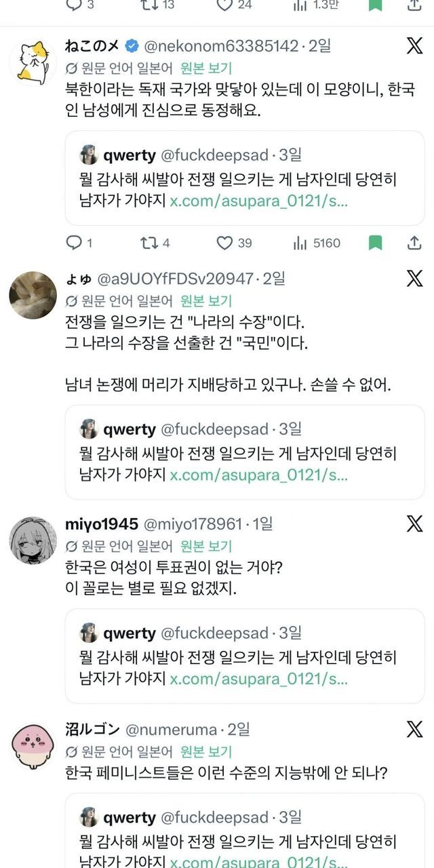Viewport: 434px width, 868px height.
Task: Show original for nekonom63385142's tweet
Action: pos(206,68)
